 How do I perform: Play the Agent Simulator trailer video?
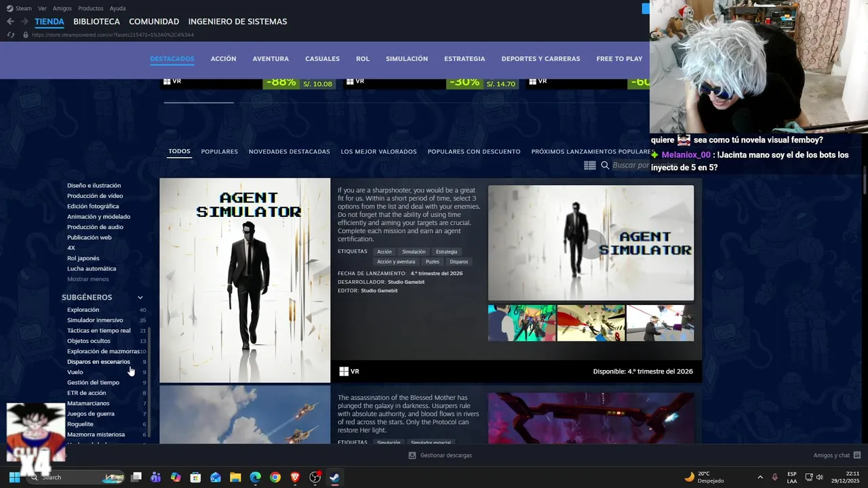click(x=591, y=243)
